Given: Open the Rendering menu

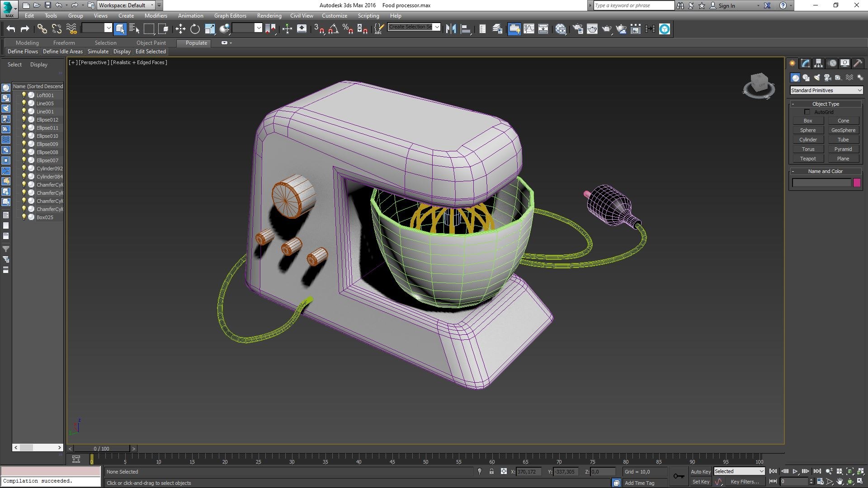Looking at the screenshot, I should tap(269, 16).
